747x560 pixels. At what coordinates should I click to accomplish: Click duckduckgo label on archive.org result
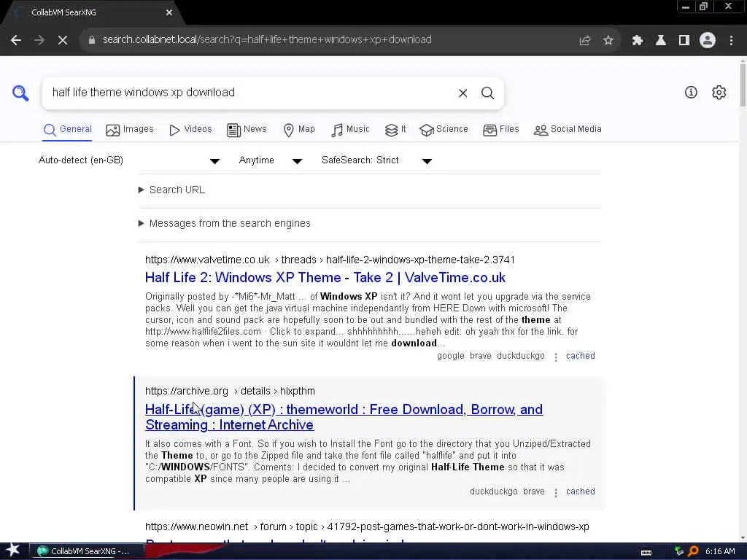[x=494, y=491]
